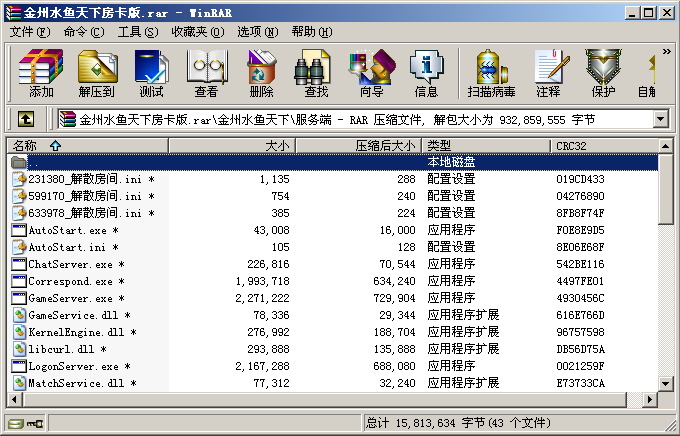This screenshot has width=680, height=436.
Task: Launch the 向导 (Wizard) tool
Action: pos(371,73)
